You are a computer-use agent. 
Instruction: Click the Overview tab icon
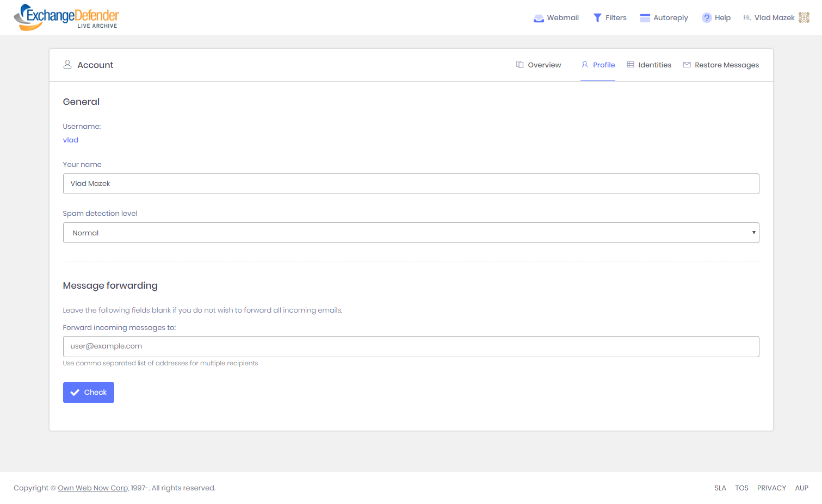click(520, 65)
